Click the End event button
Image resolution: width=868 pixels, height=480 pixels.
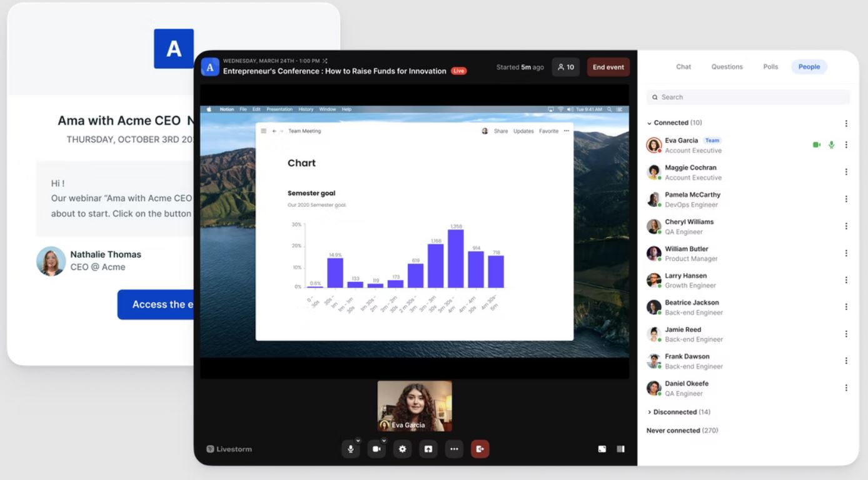(x=608, y=67)
